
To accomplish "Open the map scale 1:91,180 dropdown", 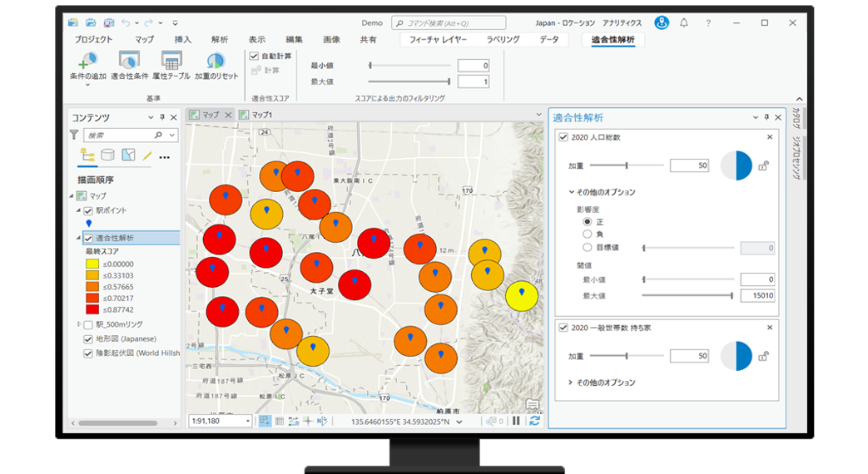I will [x=248, y=421].
